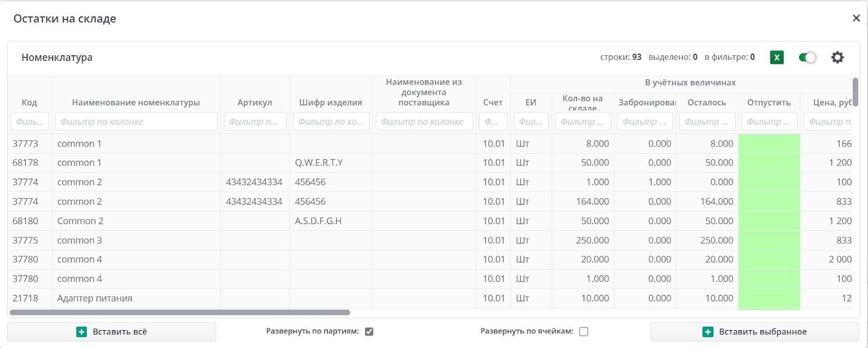The image size is (868, 348).
Task: Click the Q.W.E.R.T.Y cell in table
Action: pos(318,163)
